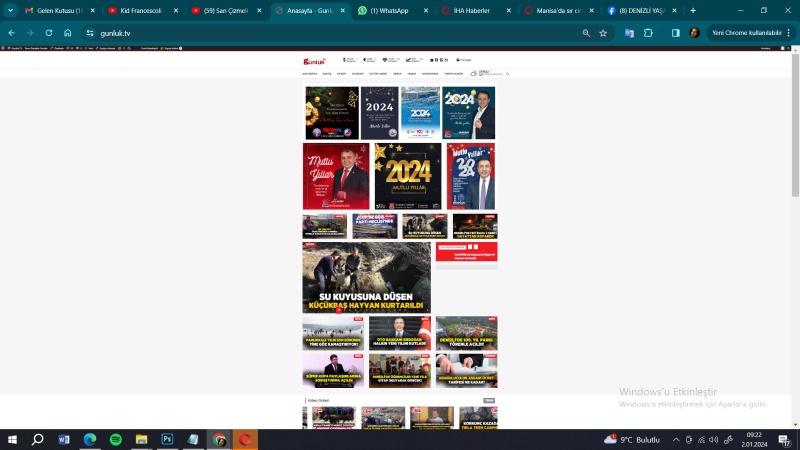Open Microsoft Word from the taskbar
Screen dimensions: 800x450
(x=63, y=439)
